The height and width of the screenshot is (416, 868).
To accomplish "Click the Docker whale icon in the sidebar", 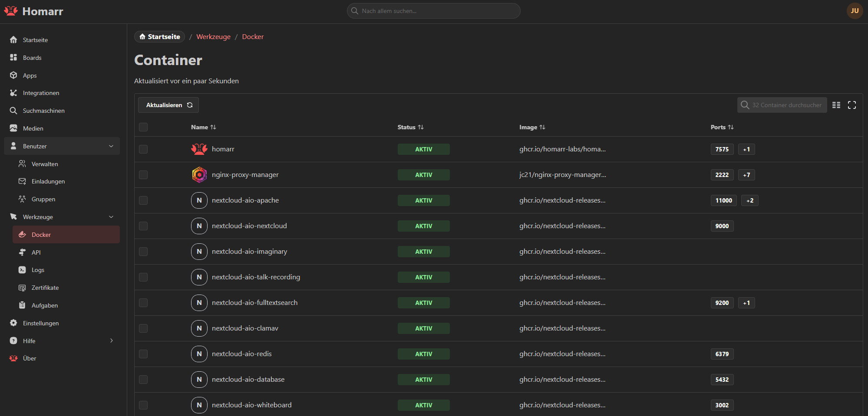I will tap(22, 235).
